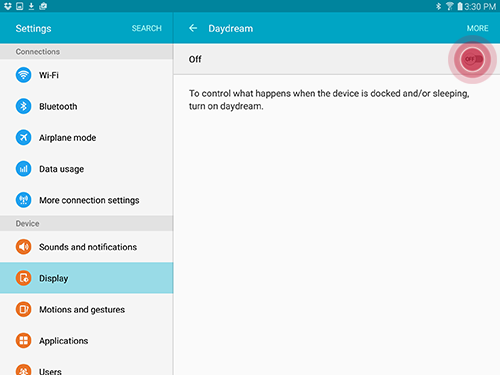Click the Motions and gestures icon
Screen dimensions: 500x375
(23, 309)
